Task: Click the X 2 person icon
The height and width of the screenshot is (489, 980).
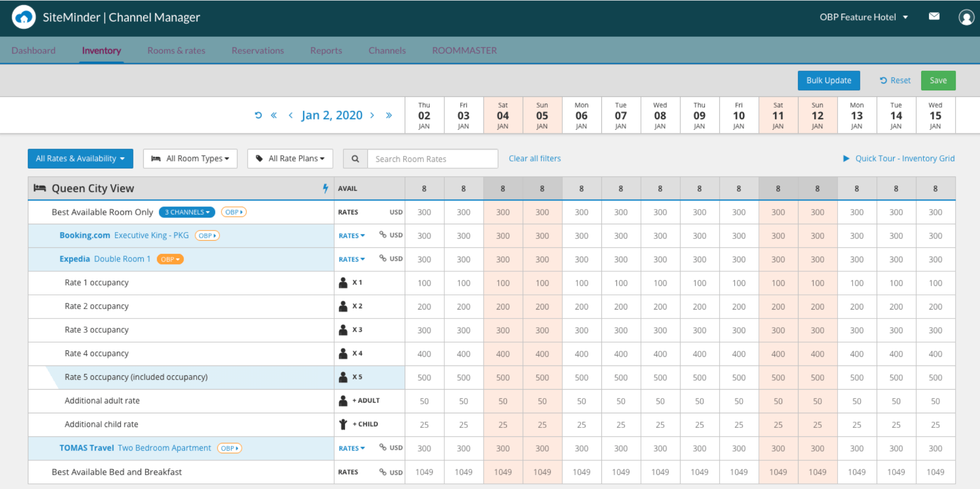Action: [343, 306]
